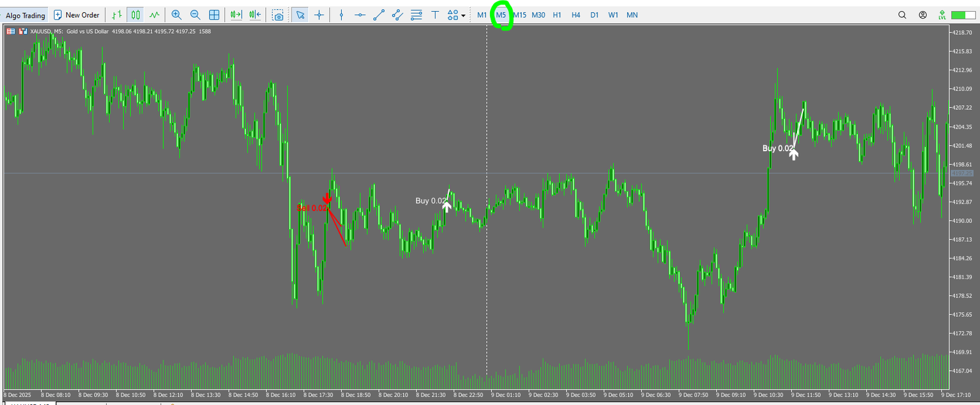This screenshot has height=405, width=980.
Task: Open the account profile icon
Action: 922,15
